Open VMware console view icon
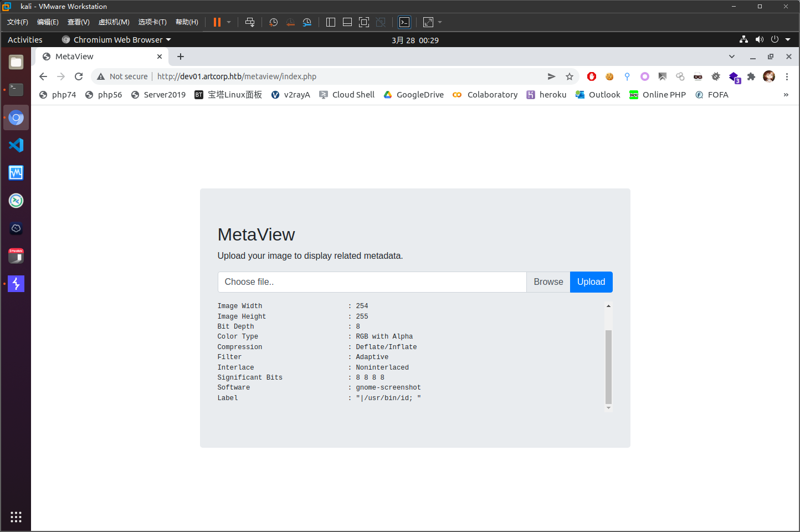Image resolution: width=800 pixels, height=532 pixels. (404, 22)
